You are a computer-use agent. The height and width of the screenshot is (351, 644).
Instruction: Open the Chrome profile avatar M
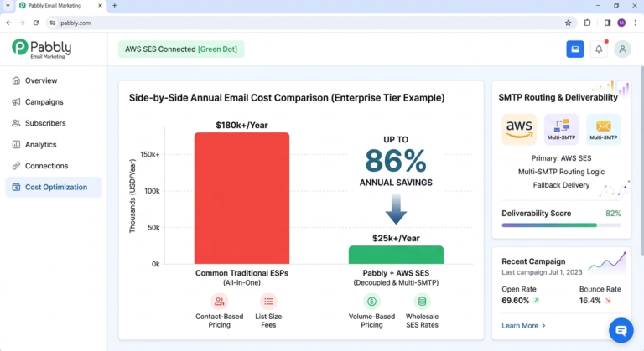point(621,23)
